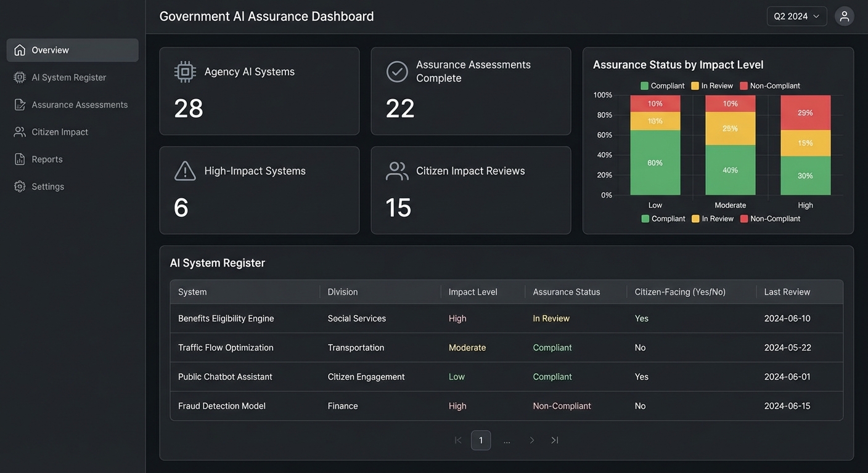Screen dimensions: 868x473
Task: Open the Q2 2024 quarter dropdown
Action: 796,16
